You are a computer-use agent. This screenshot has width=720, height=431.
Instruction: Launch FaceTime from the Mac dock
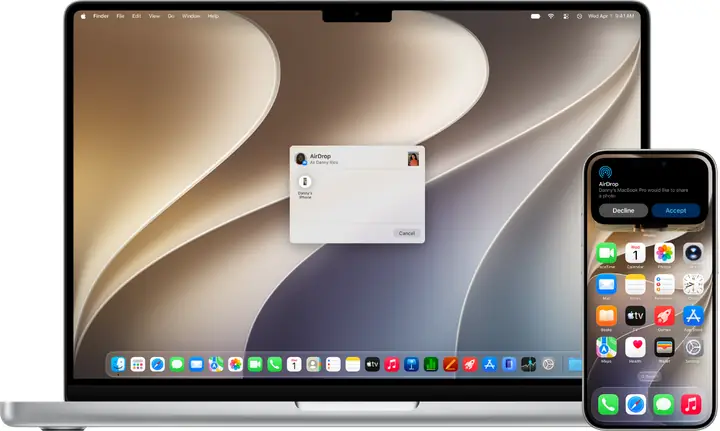[255, 364]
